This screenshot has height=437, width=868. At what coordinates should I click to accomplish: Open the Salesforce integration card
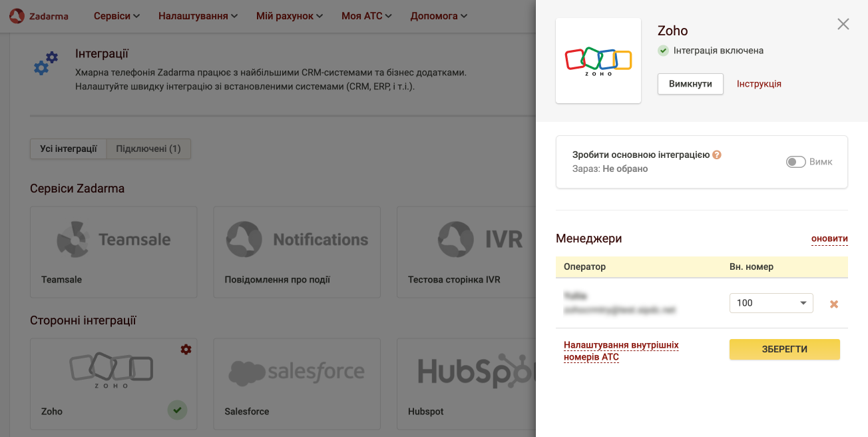coord(297,384)
